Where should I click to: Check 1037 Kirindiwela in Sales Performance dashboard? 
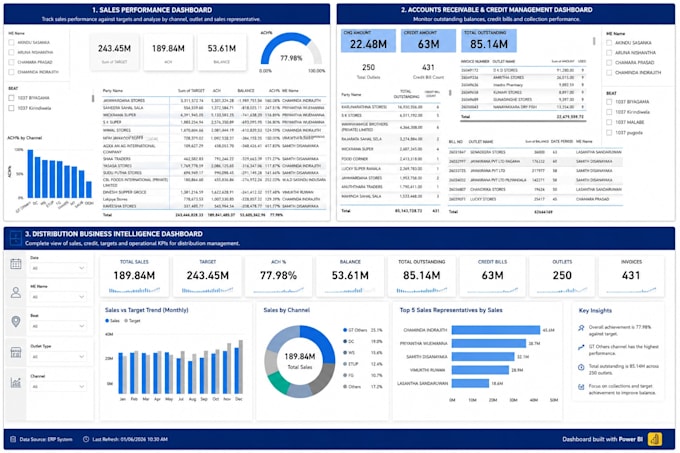pos(11,108)
